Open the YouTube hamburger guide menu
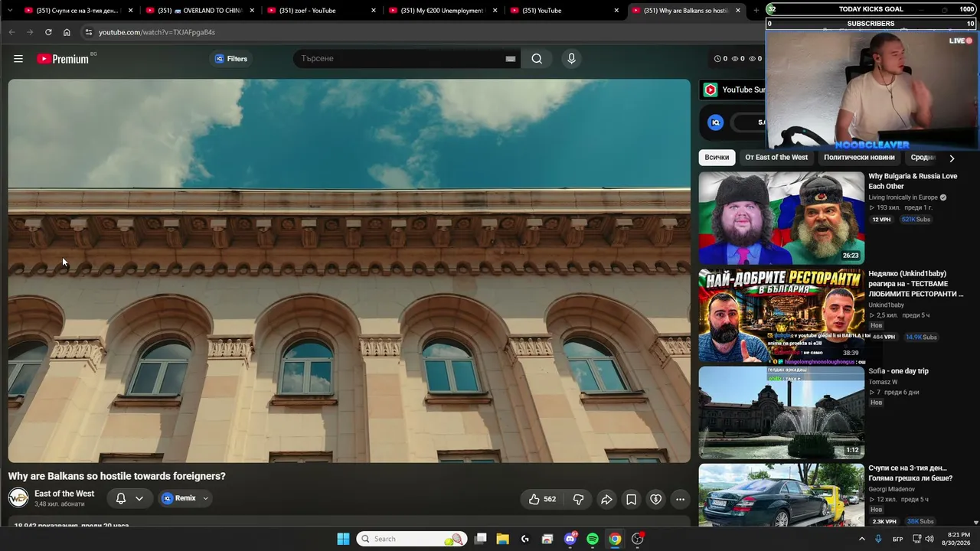Image resolution: width=980 pixels, height=551 pixels. (18, 58)
